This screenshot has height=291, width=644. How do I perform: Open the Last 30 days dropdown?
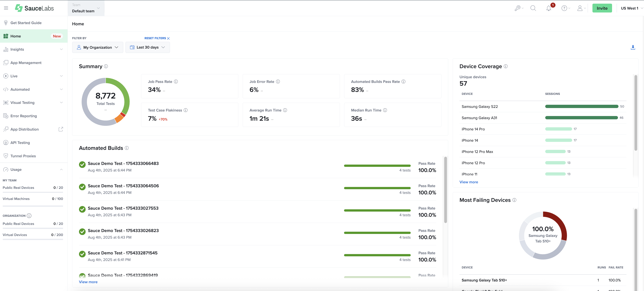[x=148, y=48]
